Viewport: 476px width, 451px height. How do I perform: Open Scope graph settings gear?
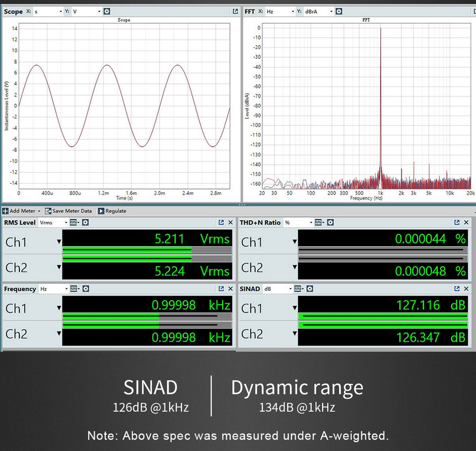click(107, 12)
